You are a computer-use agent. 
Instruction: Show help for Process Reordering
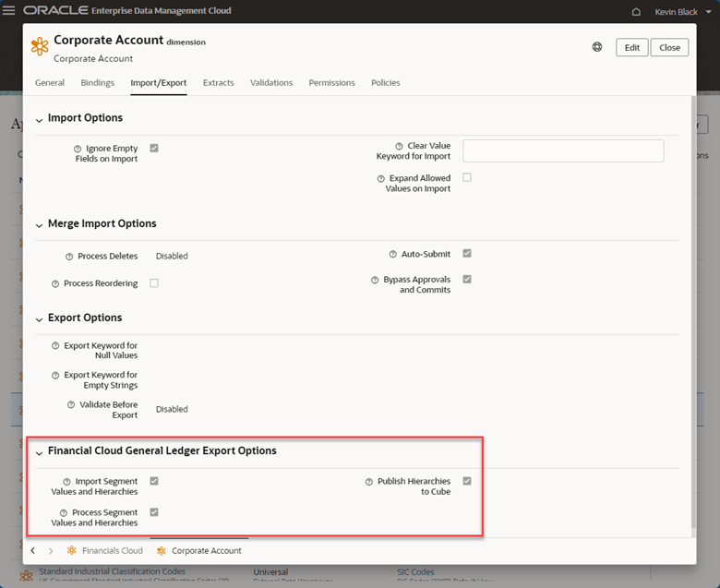[x=55, y=283]
